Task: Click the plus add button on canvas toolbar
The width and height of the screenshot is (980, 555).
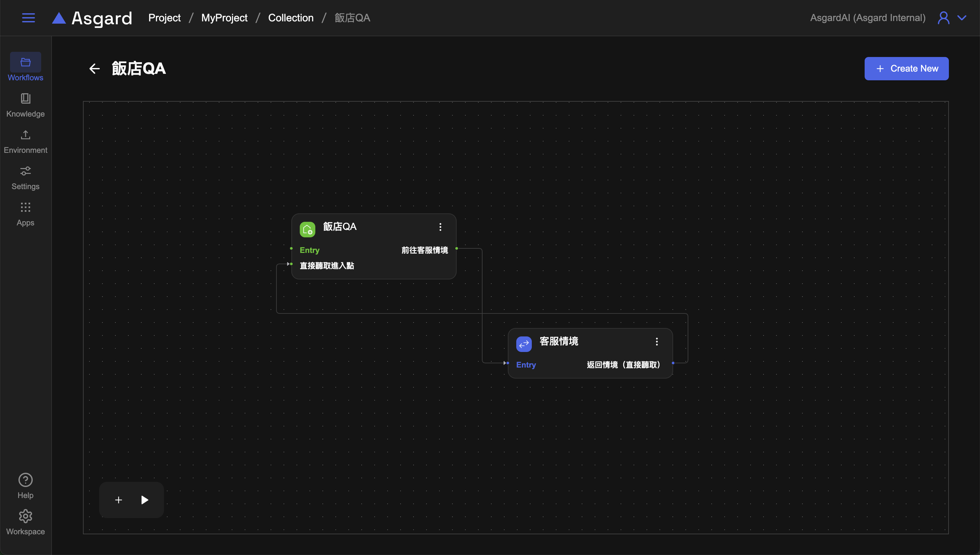Action: point(119,500)
